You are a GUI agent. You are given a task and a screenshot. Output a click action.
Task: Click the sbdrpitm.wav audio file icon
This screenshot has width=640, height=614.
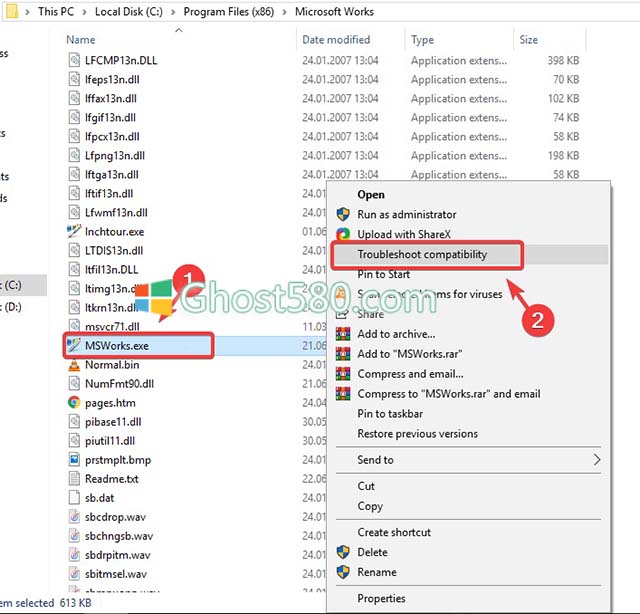tap(74, 555)
